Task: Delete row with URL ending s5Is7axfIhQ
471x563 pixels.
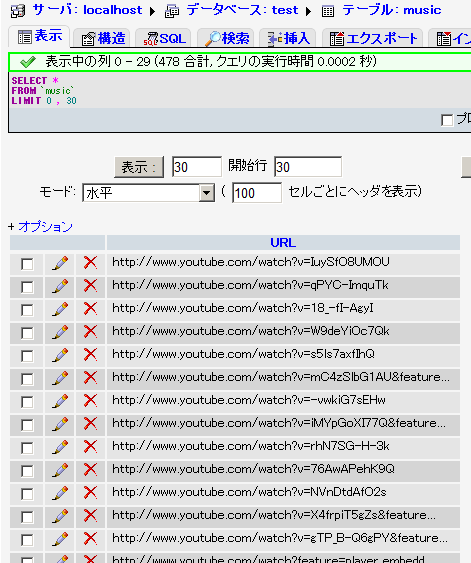Action: click(90, 355)
